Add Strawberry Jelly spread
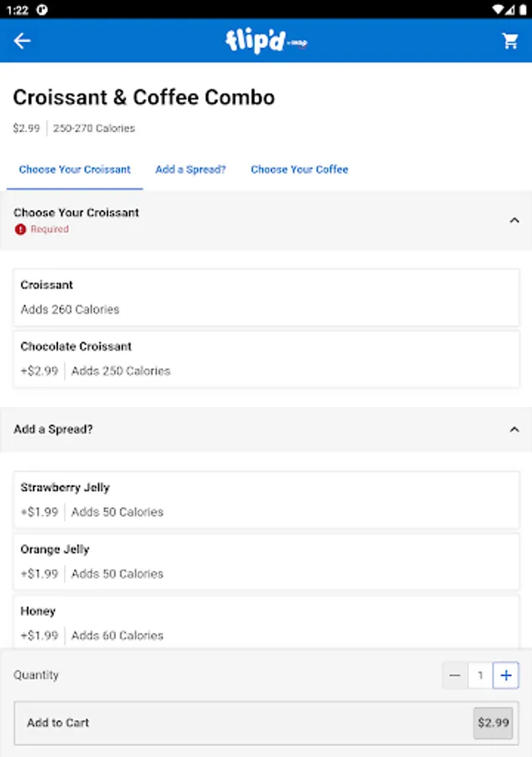 tap(266, 500)
